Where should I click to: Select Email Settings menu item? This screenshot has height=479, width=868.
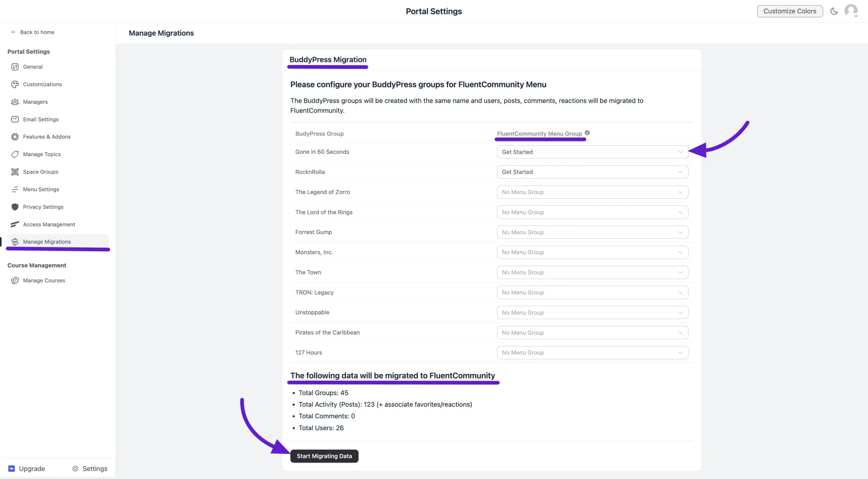coord(58,119)
